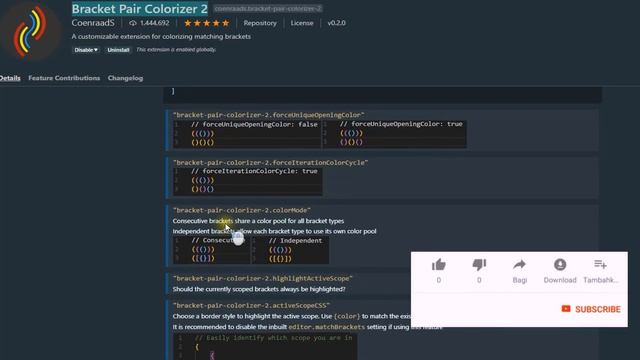Click the thumbs down dislike icon
Image resolution: width=640 pixels, height=360 pixels.
[x=479, y=265]
